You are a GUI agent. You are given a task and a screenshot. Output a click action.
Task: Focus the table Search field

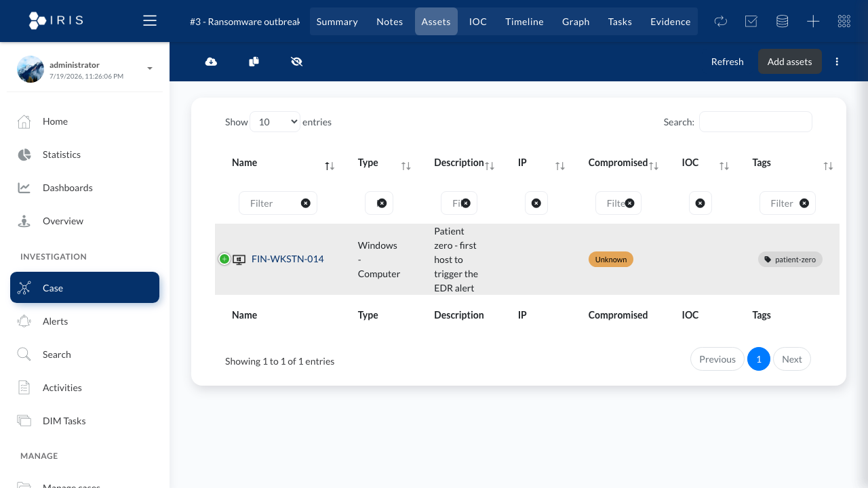coord(755,122)
